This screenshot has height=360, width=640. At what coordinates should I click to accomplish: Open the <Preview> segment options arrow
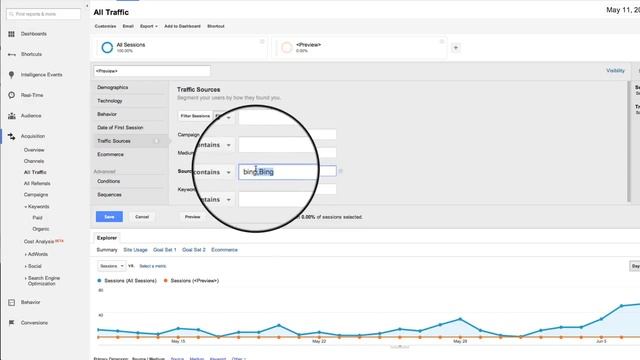442,42
